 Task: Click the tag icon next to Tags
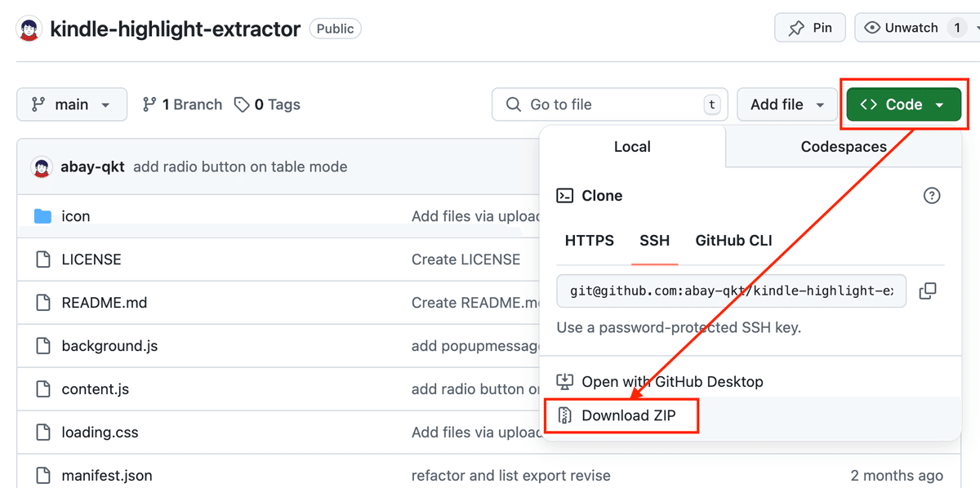[242, 104]
